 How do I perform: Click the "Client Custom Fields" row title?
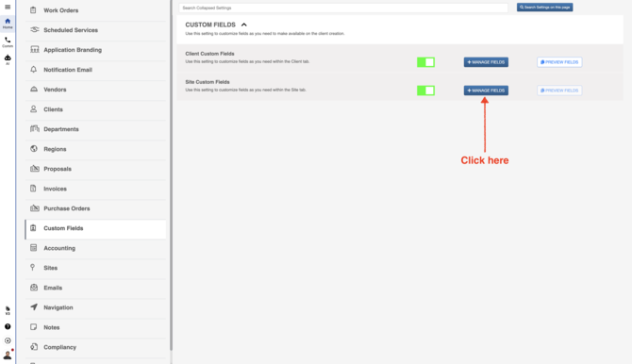pyautogui.click(x=209, y=54)
